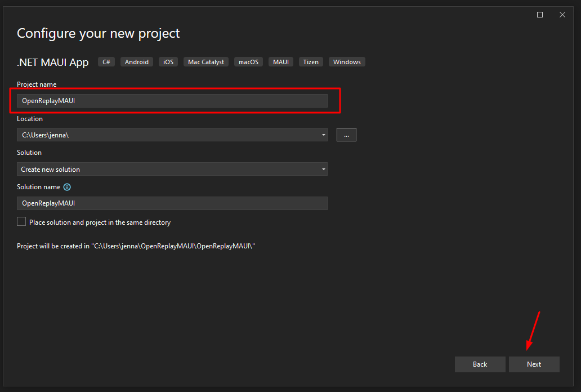Maximize the project configuration window
Viewport: 581px width, 392px height.
click(x=540, y=15)
